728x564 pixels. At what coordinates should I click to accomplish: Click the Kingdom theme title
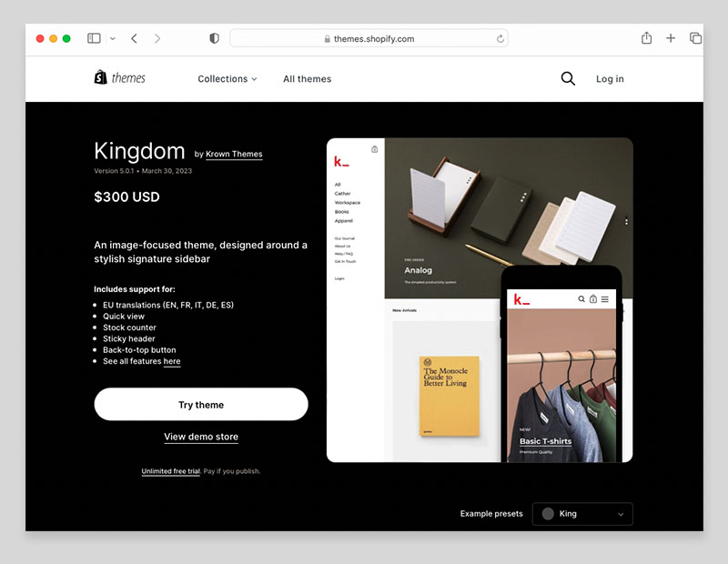[x=139, y=151]
